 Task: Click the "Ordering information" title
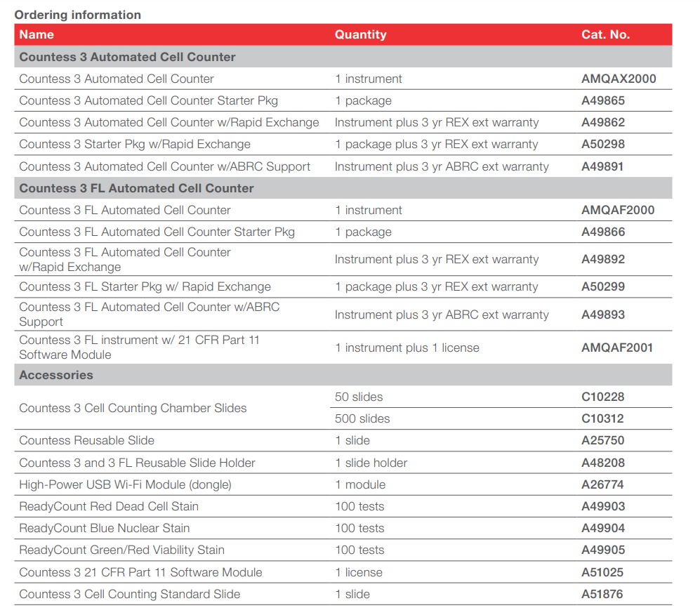coord(78,15)
